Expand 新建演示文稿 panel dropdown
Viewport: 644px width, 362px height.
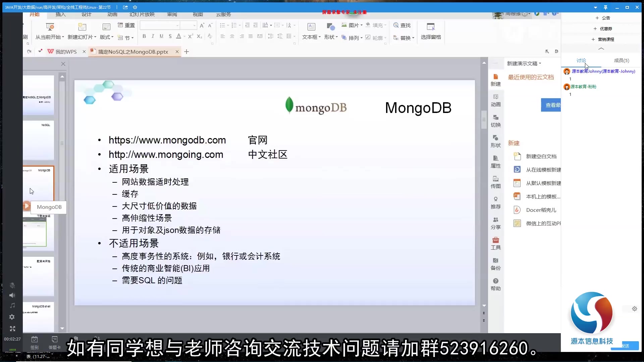(x=524, y=63)
